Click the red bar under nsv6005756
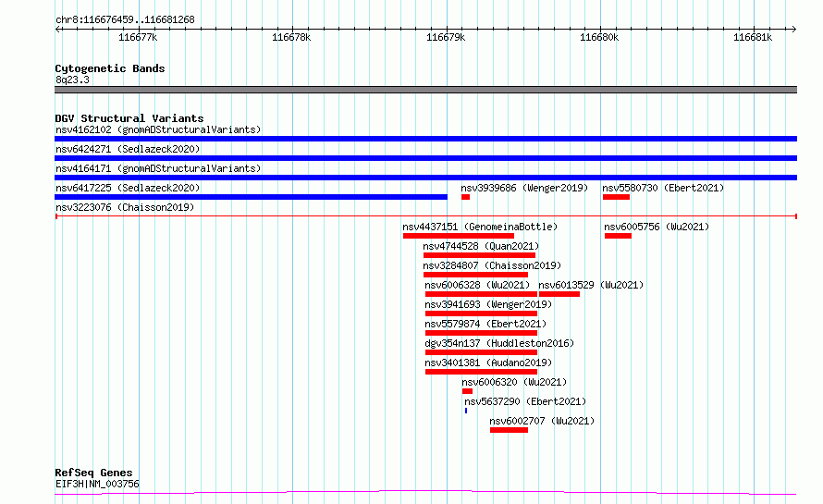Image resolution: width=823 pixels, height=504 pixels. point(618,236)
